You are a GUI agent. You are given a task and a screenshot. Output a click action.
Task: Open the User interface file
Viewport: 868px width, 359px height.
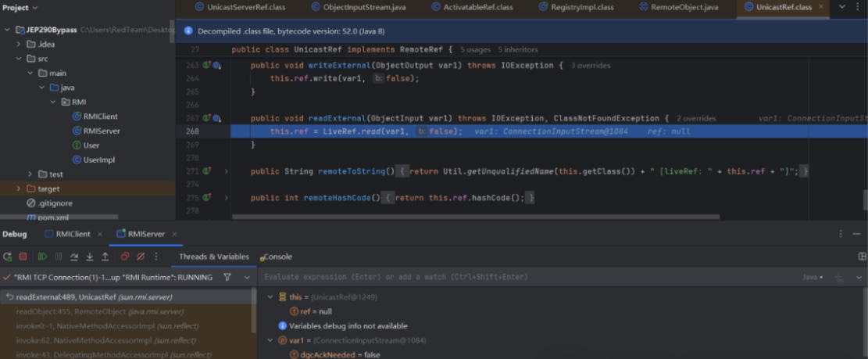[x=86, y=145]
